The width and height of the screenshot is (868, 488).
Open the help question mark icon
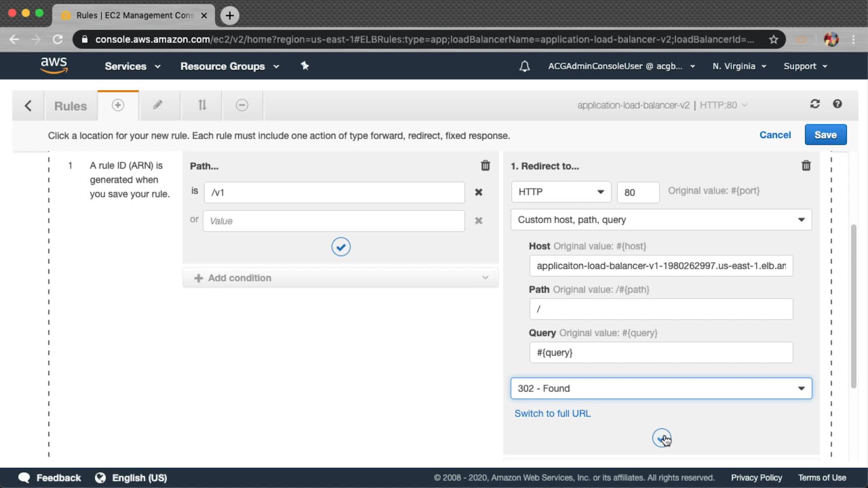837,104
